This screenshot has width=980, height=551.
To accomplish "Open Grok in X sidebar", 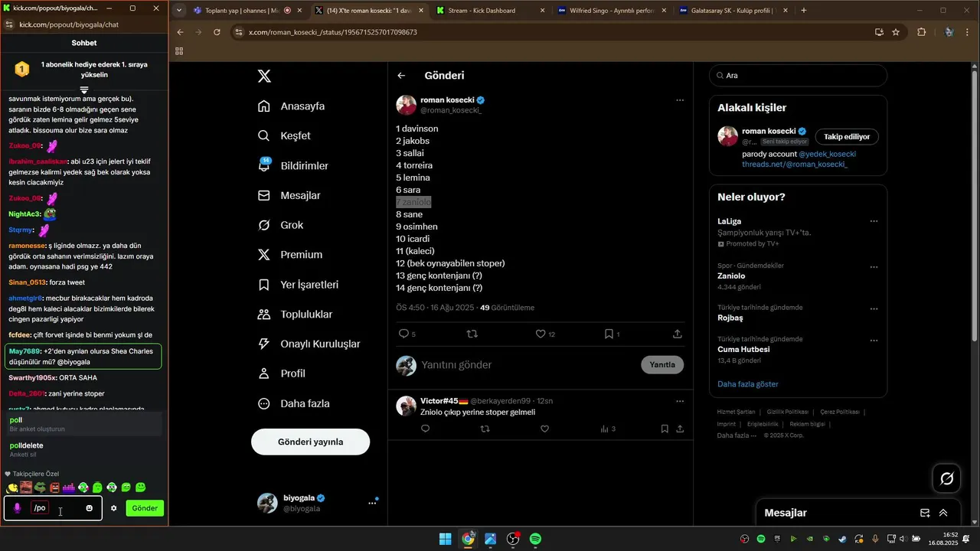I will click(281, 225).
